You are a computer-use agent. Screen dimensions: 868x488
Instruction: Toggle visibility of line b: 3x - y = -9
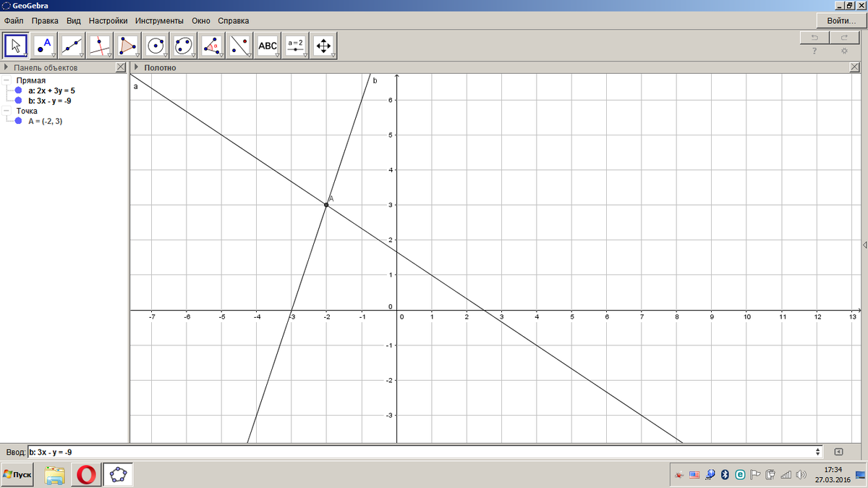point(19,101)
